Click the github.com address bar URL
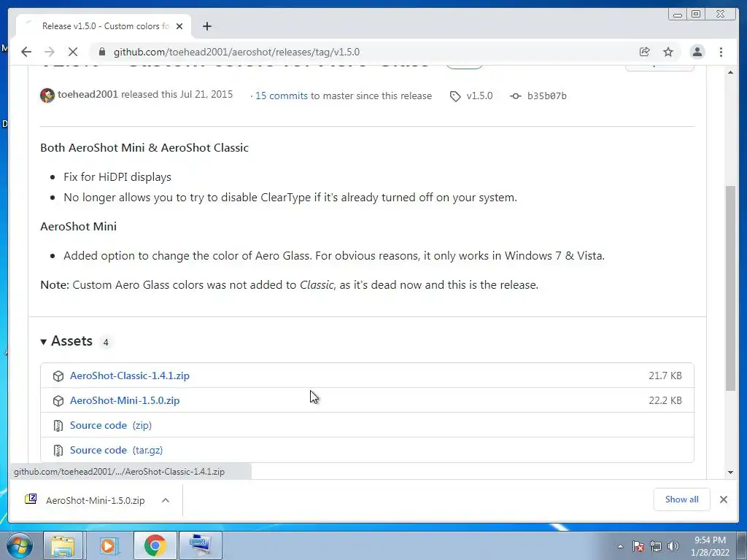The image size is (747, 560). pos(236,52)
